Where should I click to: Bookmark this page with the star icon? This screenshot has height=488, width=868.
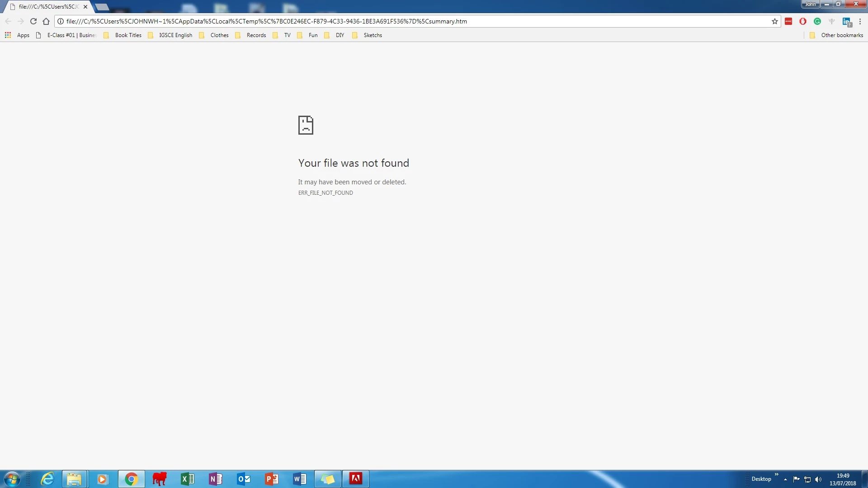pyautogui.click(x=775, y=21)
